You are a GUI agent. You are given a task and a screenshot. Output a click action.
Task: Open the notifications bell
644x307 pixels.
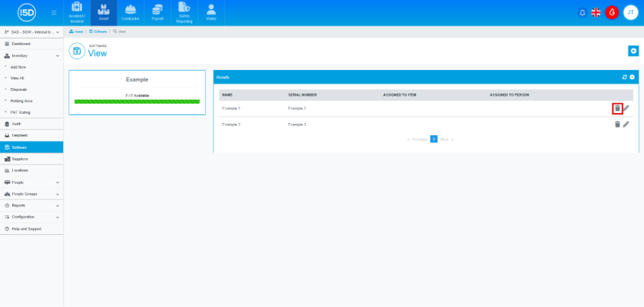click(x=582, y=13)
